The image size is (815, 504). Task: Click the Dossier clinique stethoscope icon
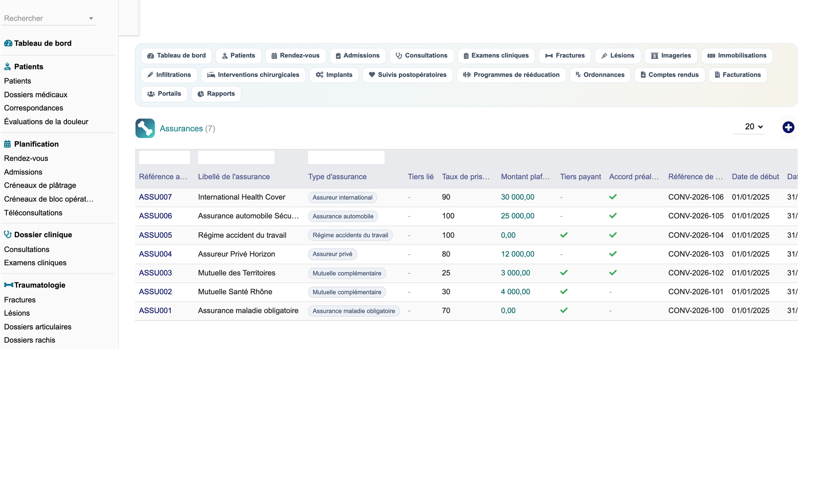tap(8, 234)
